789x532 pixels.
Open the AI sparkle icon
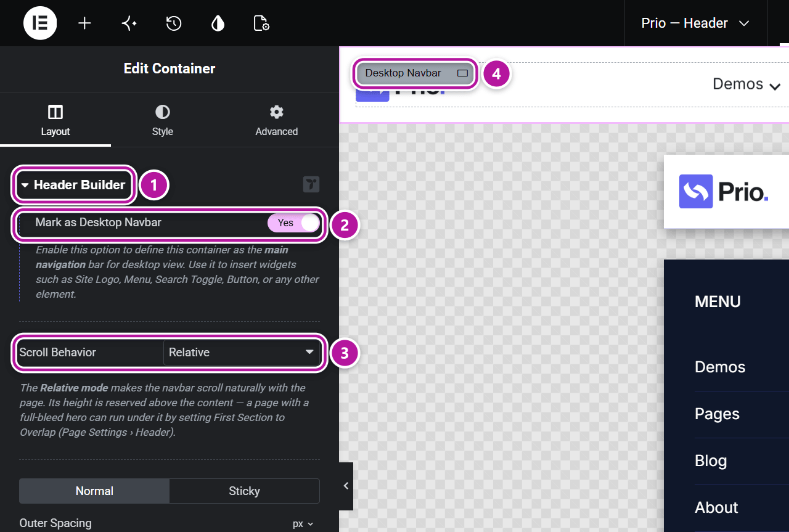tap(129, 23)
